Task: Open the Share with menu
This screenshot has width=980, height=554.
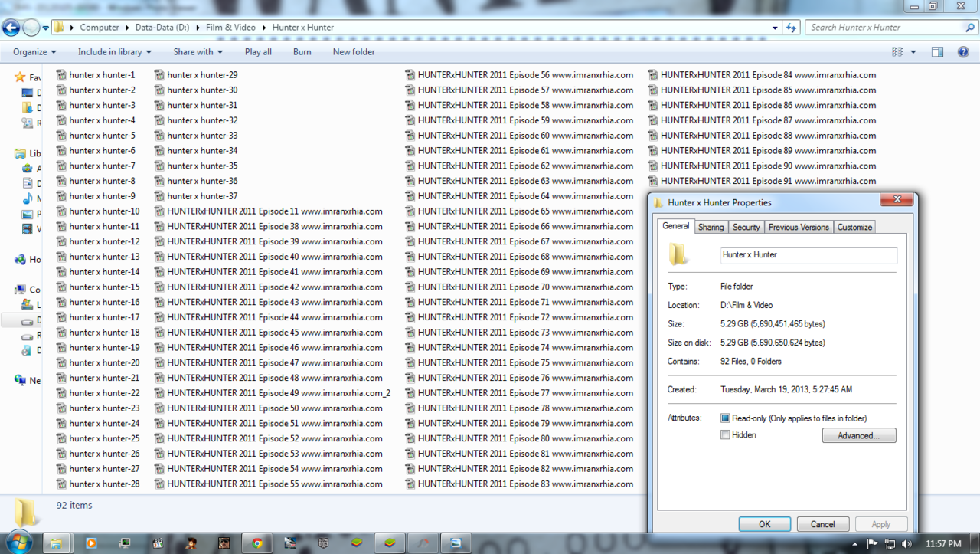Action: tap(198, 52)
